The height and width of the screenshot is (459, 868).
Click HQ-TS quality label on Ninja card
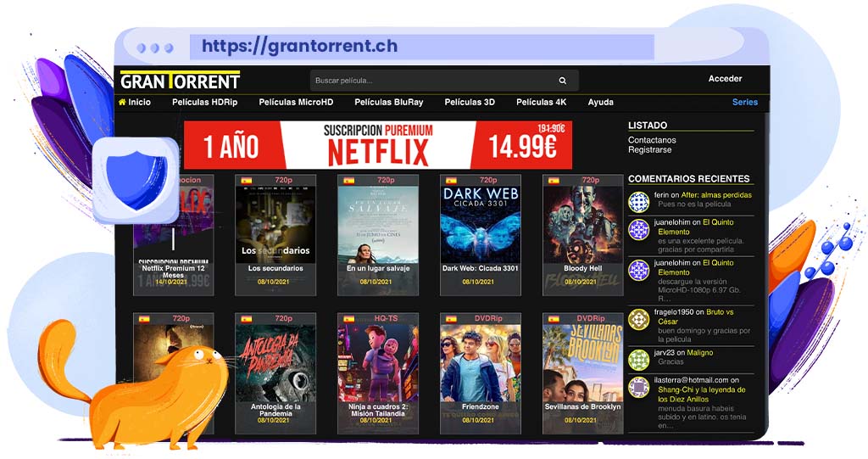386,319
